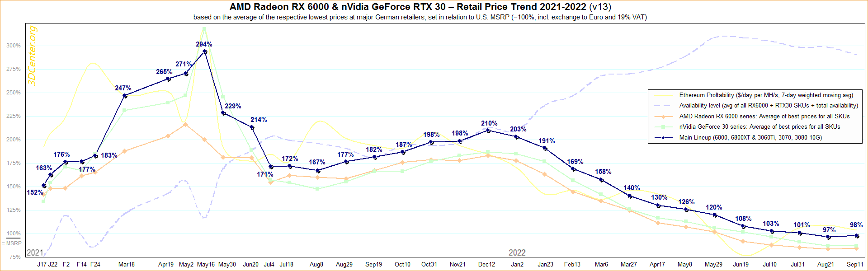Click the 97% data label near Aug21
868x271 pixels.
pyautogui.click(x=829, y=230)
